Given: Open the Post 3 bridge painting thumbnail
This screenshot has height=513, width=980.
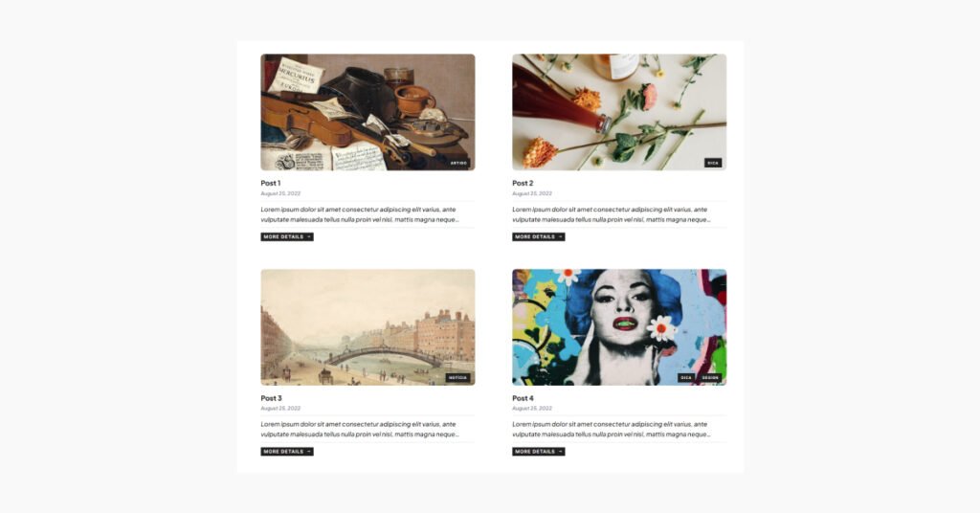Looking at the screenshot, I should point(367,326).
